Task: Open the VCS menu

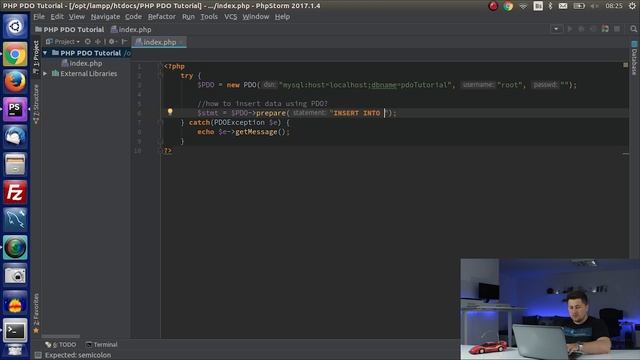Action: [x=231, y=17]
